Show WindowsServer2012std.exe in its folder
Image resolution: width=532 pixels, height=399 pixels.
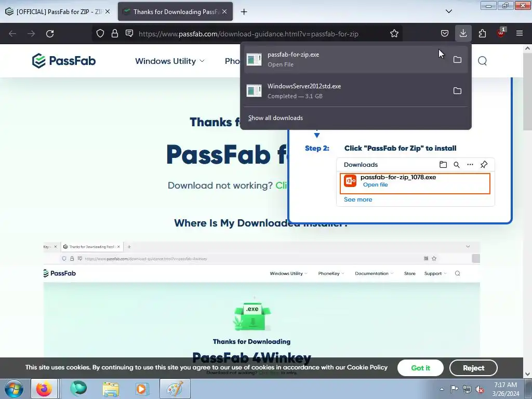coord(457,90)
